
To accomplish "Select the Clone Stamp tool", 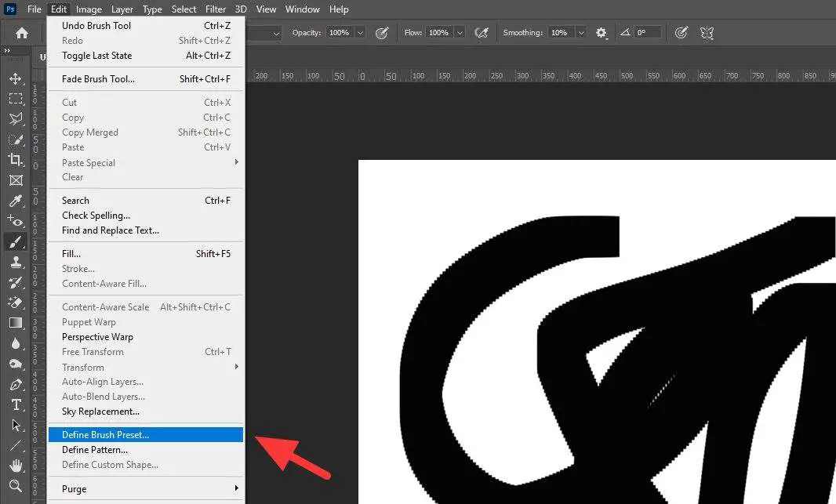I will pyautogui.click(x=16, y=262).
